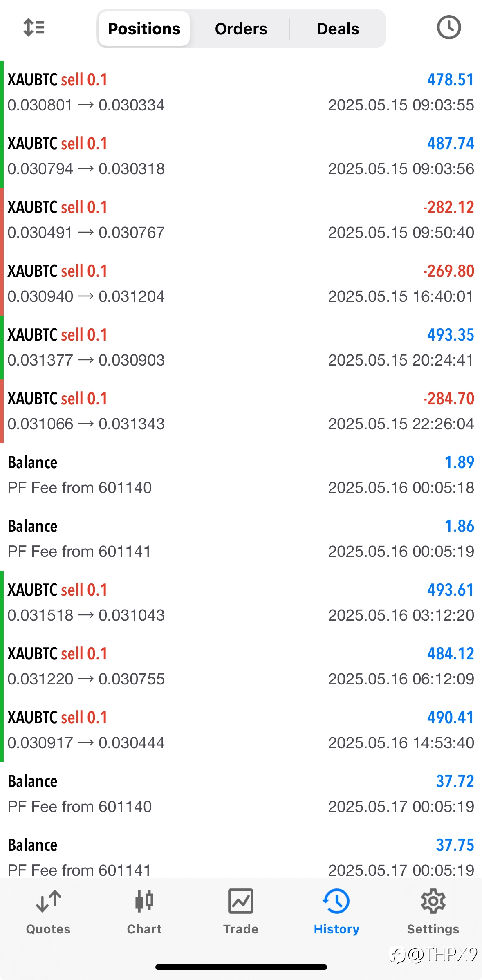Open position with profit 478.51
This screenshot has width=482, height=980.
pos(241,92)
